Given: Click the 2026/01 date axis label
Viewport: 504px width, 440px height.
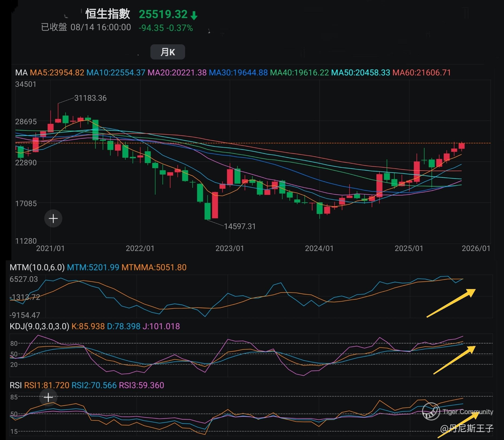Looking at the screenshot, I should pos(476,248).
